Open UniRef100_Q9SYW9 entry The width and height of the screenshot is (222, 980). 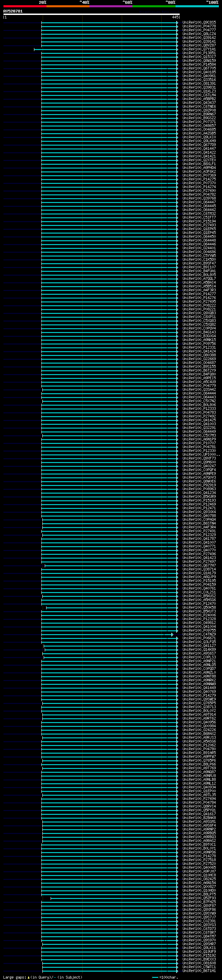199,913
